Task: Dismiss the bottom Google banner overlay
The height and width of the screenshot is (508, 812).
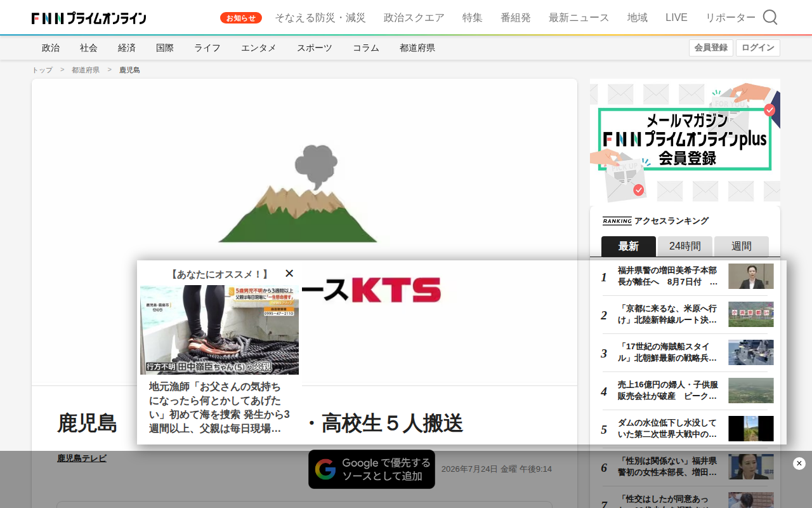Action: 799,464
